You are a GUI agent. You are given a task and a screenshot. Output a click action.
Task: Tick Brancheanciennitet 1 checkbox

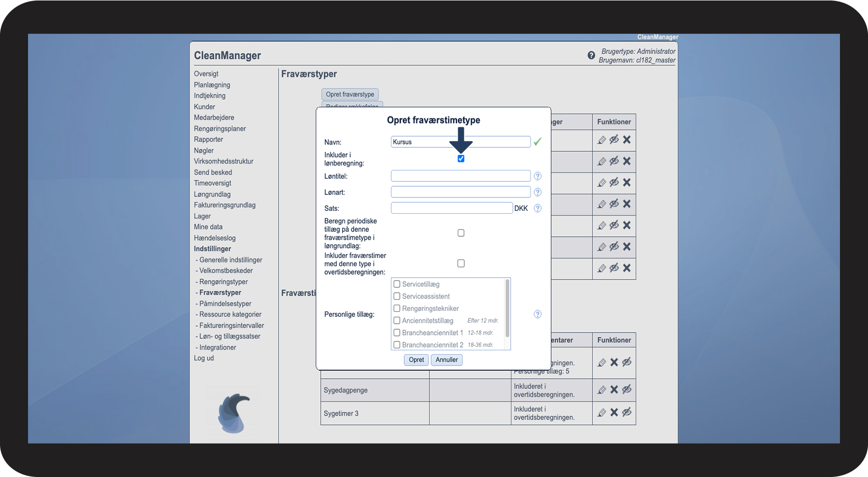click(x=397, y=333)
